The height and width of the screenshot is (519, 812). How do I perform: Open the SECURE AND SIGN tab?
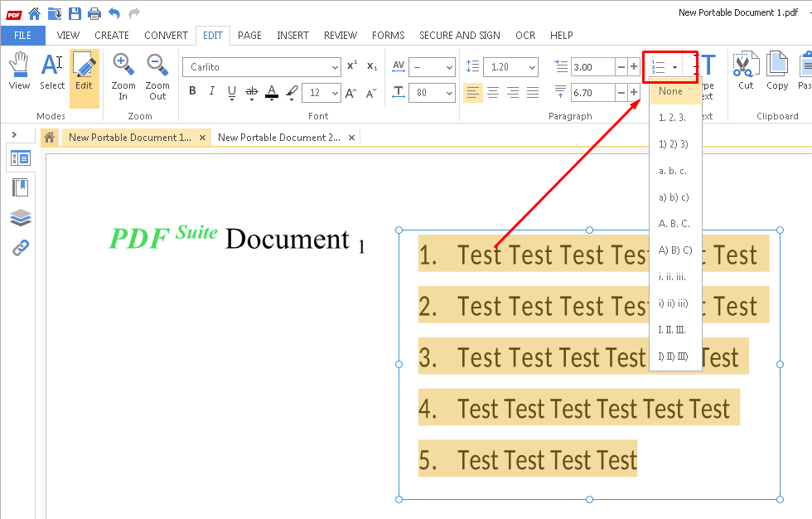coord(459,35)
